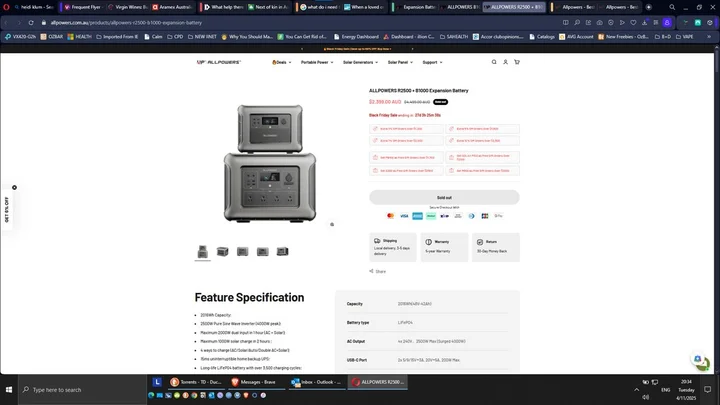The image size is (720, 405).
Task: Show next announcement with banner right arrow
Action: [x=412, y=49]
